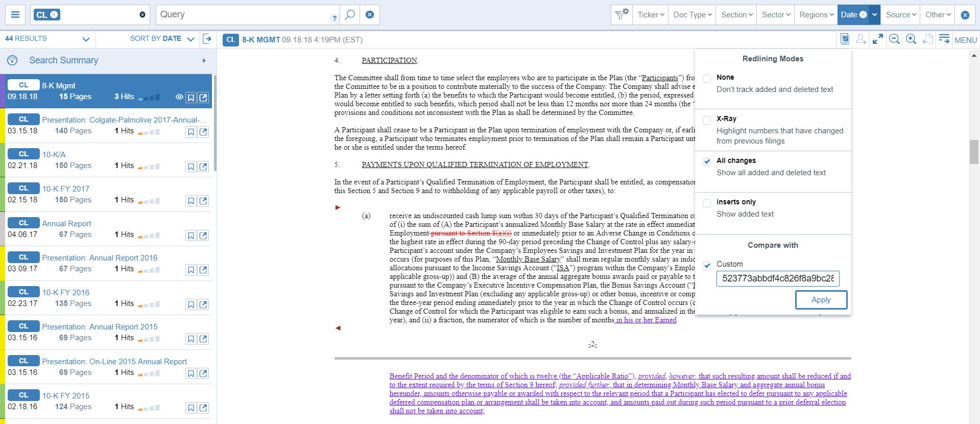Remove the CL ticker tag
The width and height of the screenshot is (980, 424).
(54, 15)
